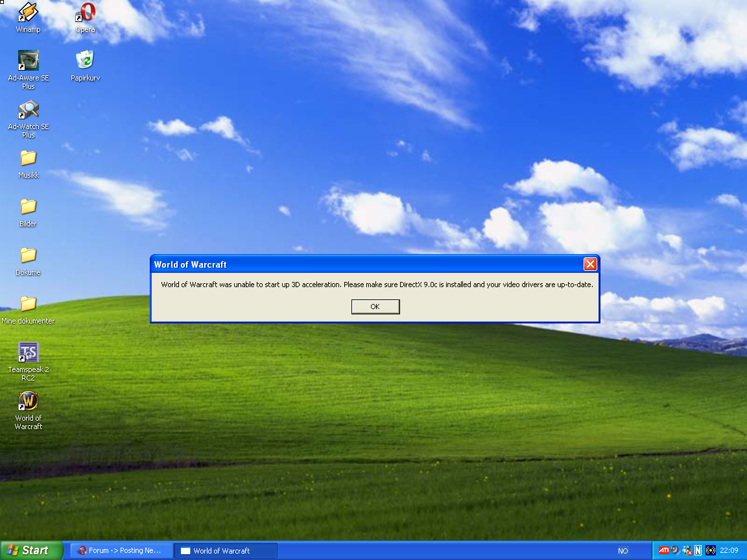Select the Papirkurv recycle bin
Screen dimensions: 747x560
(86, 65)
